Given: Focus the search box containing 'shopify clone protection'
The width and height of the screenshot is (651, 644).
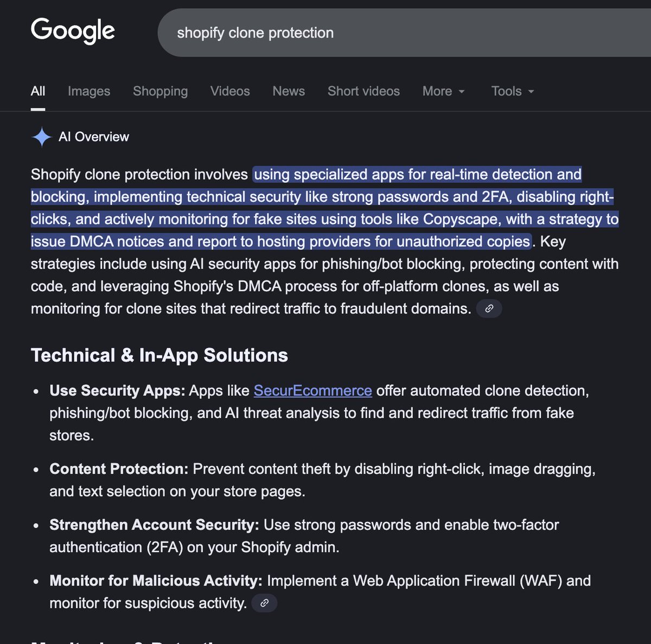Looking at the screenshot, I should [x=404, y=33].
